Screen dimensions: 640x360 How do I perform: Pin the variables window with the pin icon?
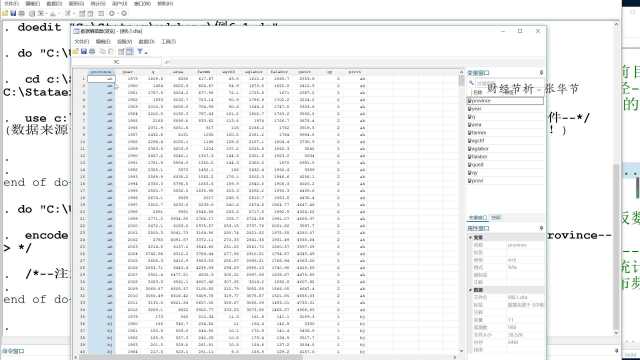[541, 73]
